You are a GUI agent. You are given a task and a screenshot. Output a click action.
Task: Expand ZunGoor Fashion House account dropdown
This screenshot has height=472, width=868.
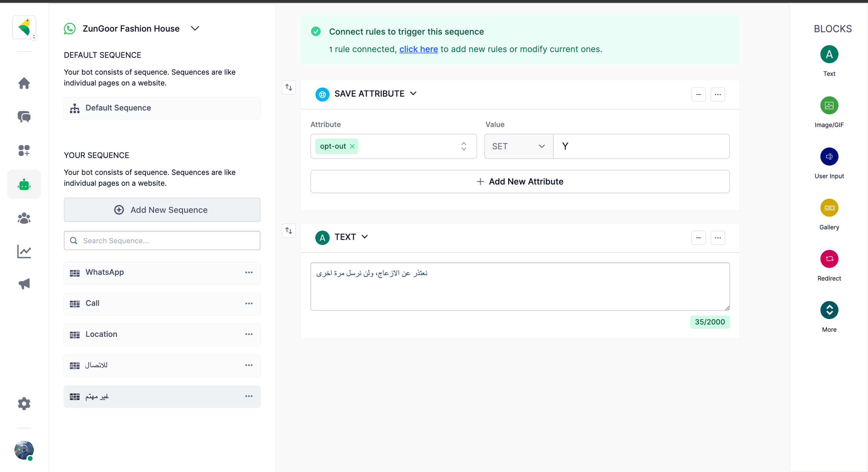click(195, 29)
